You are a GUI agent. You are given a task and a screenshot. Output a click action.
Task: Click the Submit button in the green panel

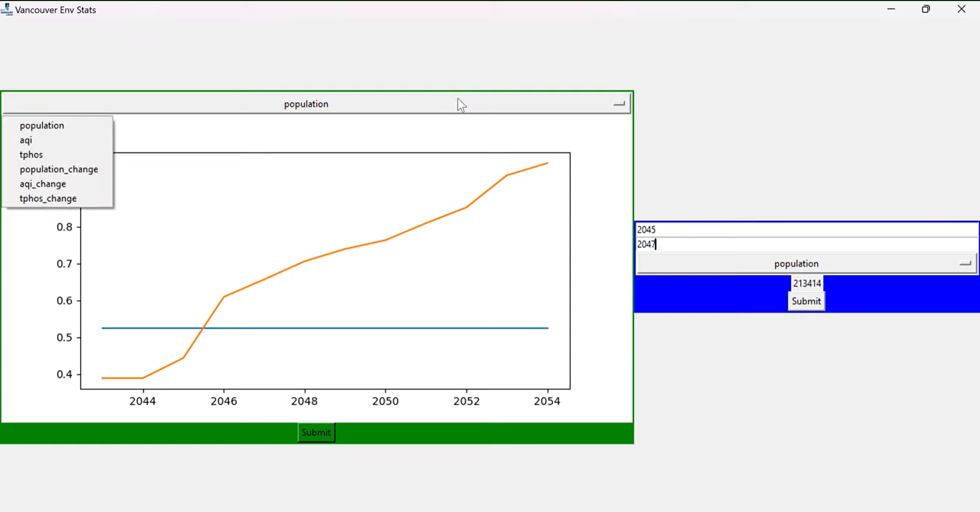tap(316, 432)
